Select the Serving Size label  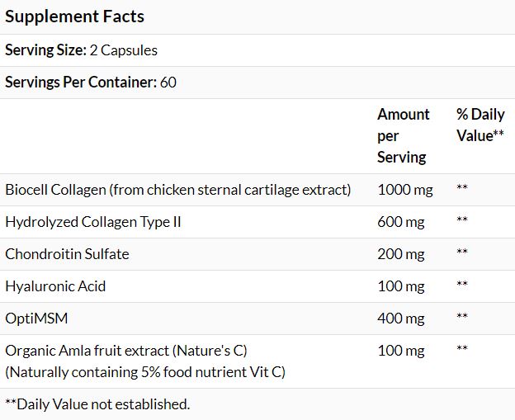tap(45, 50)
